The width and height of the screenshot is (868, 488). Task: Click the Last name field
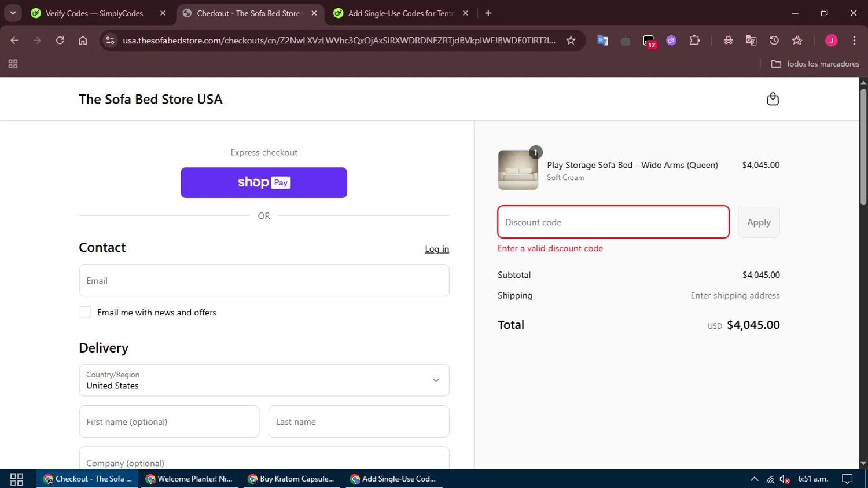359,421
